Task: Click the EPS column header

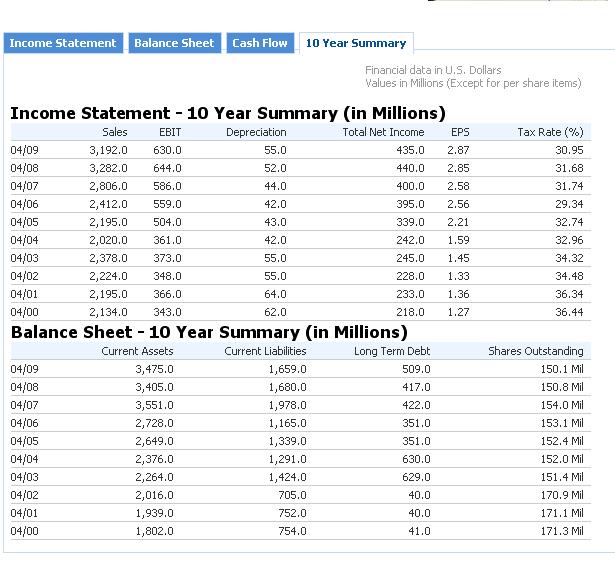Action: (459, 132)
